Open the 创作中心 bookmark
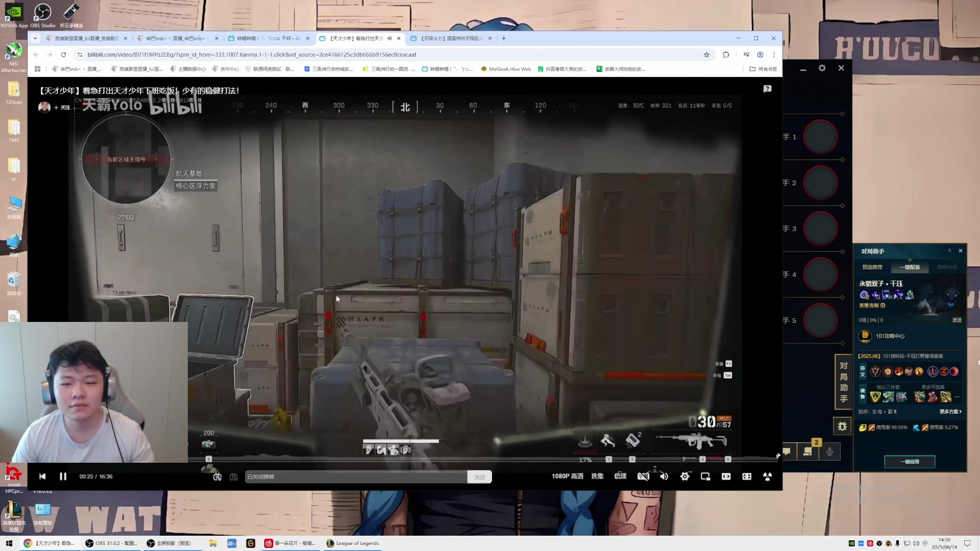This screenshot has width=980, height=551. tap(225, 69)
